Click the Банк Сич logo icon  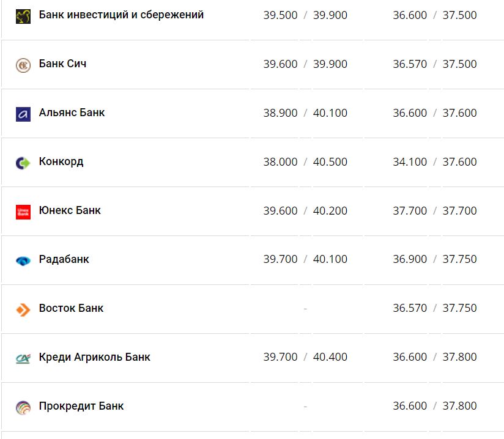tap(23, 65)
